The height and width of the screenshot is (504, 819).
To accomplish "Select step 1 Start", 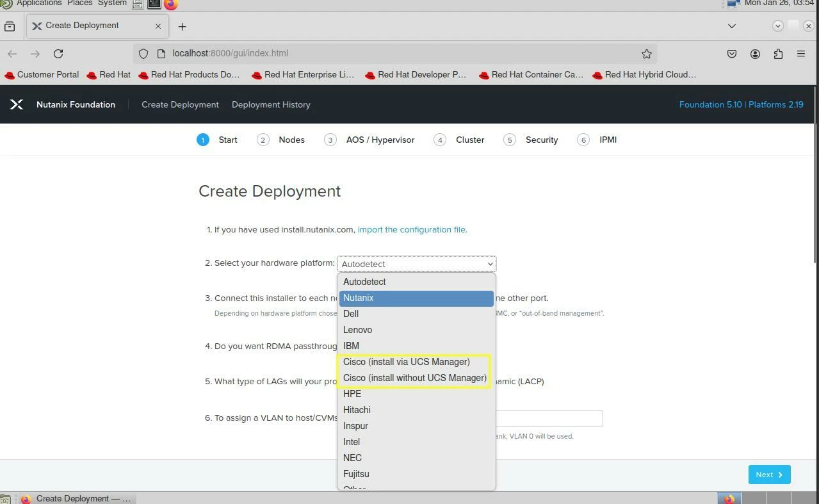I will (x=217, y=140).
